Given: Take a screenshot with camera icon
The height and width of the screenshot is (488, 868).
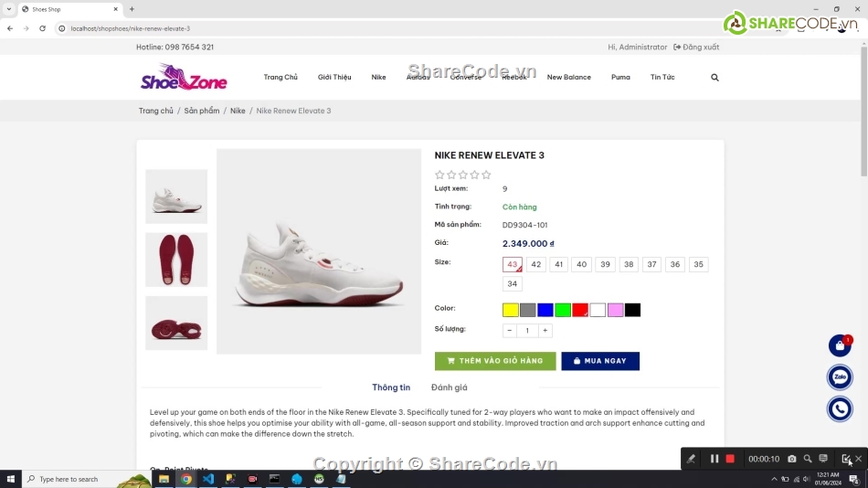Looking at the screenshot, I should [x=792, y=459].
